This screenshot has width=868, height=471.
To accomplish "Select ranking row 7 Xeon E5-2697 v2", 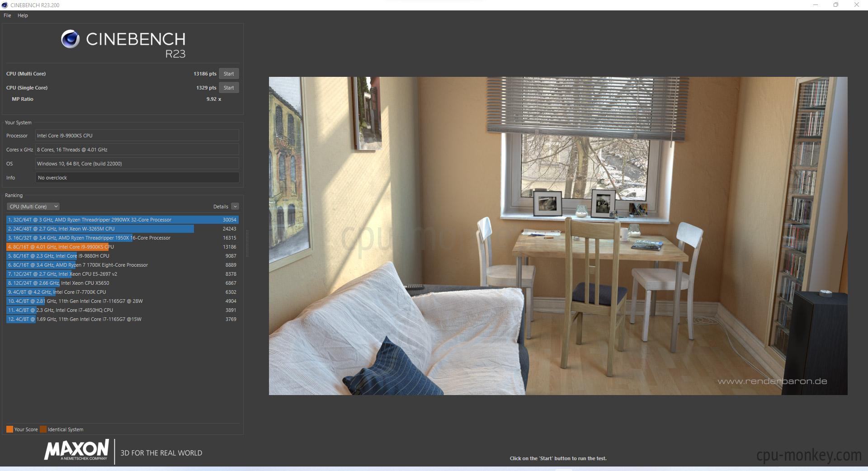I will [123, 274].
